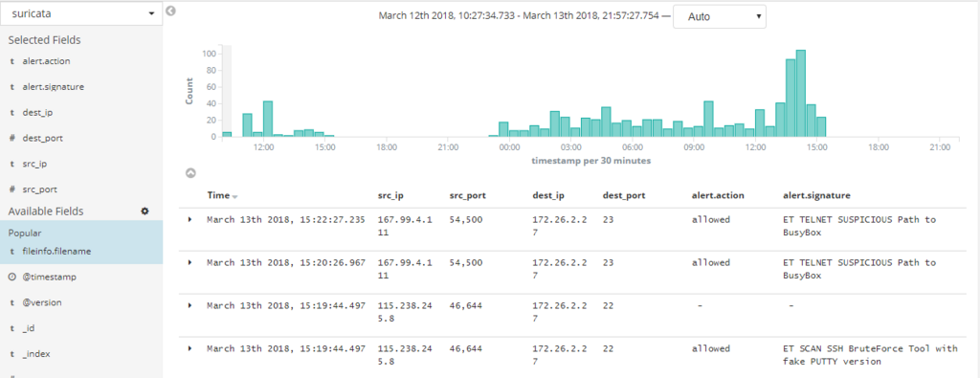The height and width of the screenshot is (378, 980).
Task: Click the Selected Fields heading
Action: (x=44, y=40)
